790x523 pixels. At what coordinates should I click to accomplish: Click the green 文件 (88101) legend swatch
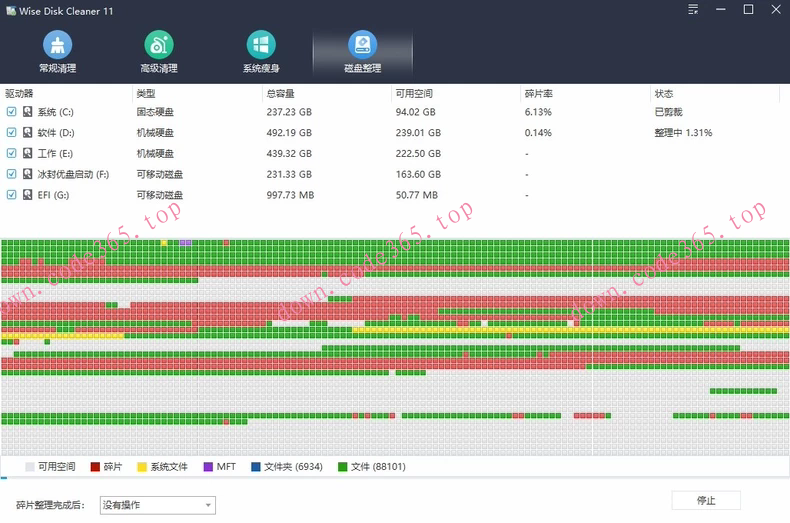point(343,467)
